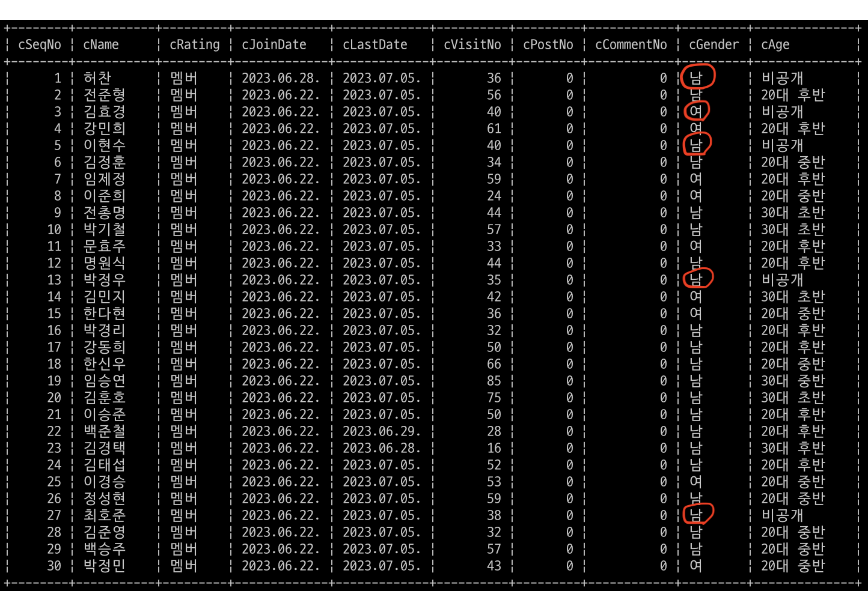Click 멤버 rating in 박정민's row
The height and width of the screenshot is (591, 868).
[184, 566]
